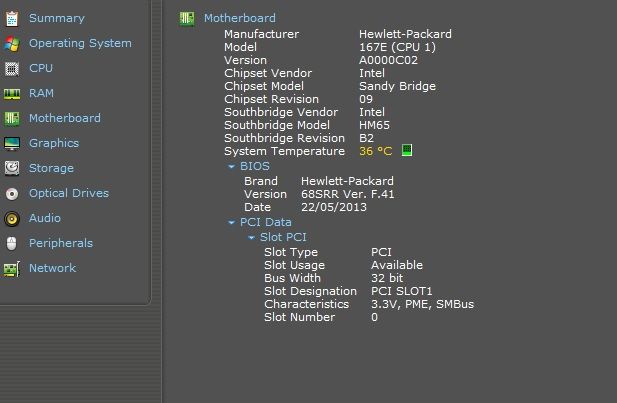The width and height of the screenshot is (617, 403).
Task: Click the Peripherals mouse icon
Action: [12, 243]
